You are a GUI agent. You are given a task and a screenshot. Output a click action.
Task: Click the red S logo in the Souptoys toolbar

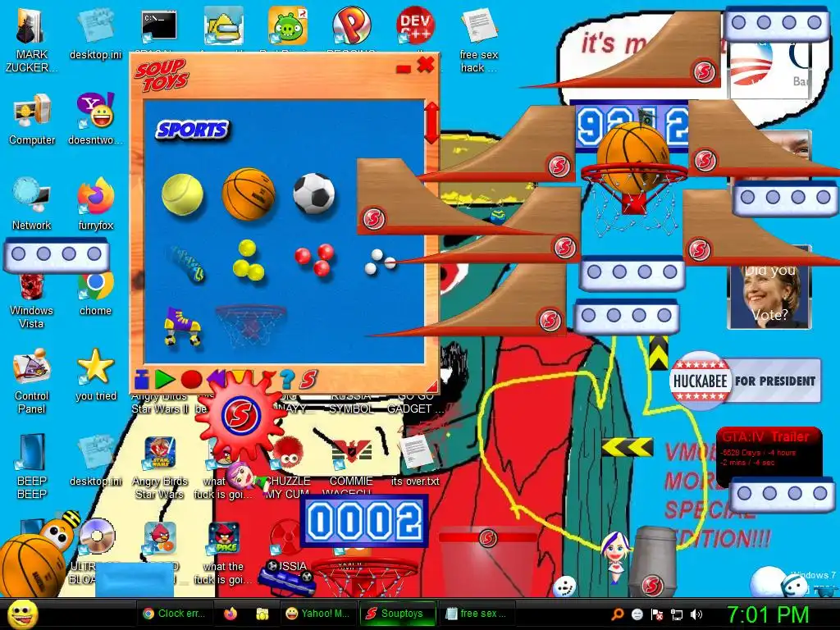[308, 379]
